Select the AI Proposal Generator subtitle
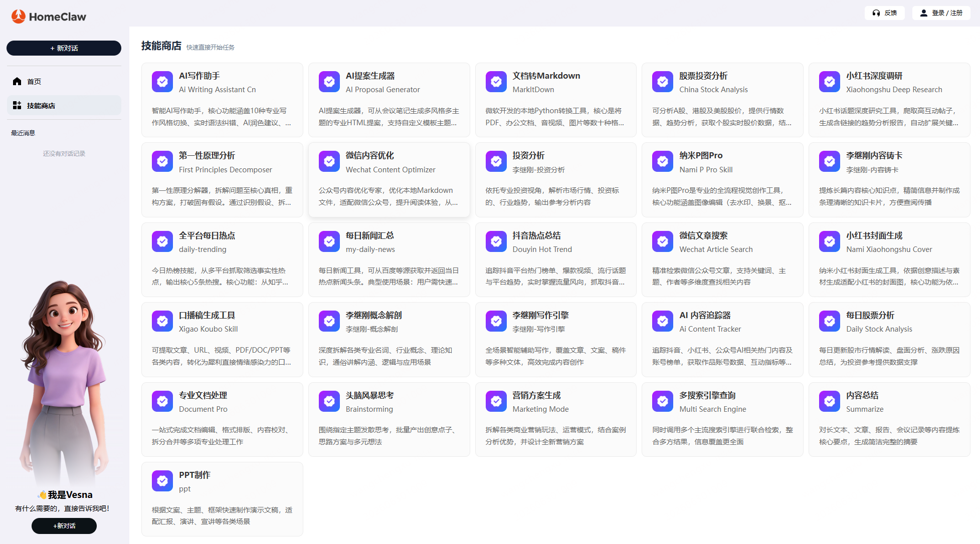Screen dimensions: 980x544 383,90
